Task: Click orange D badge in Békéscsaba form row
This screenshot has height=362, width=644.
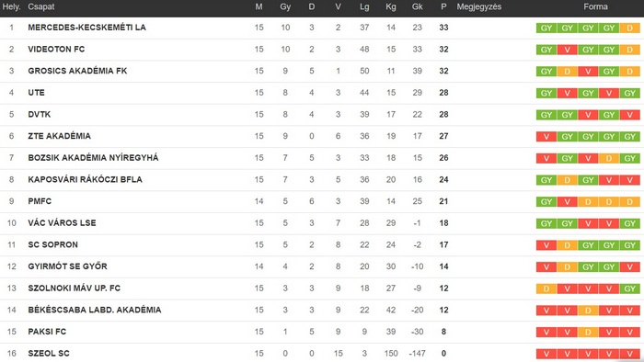Action: 588,311
